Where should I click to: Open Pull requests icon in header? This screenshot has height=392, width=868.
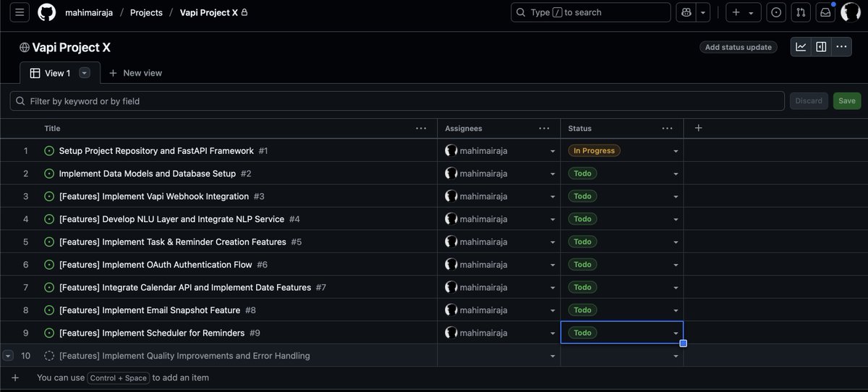tap(801, 12)
